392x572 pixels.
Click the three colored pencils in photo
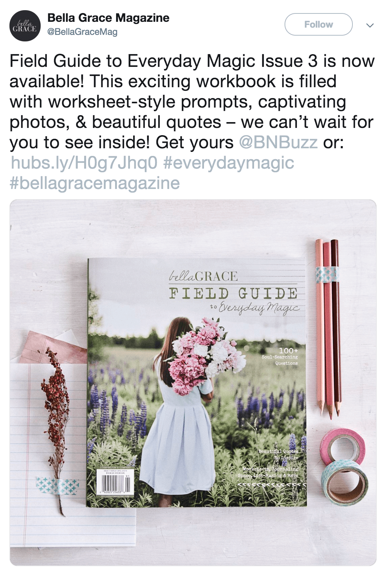(327, 328)
